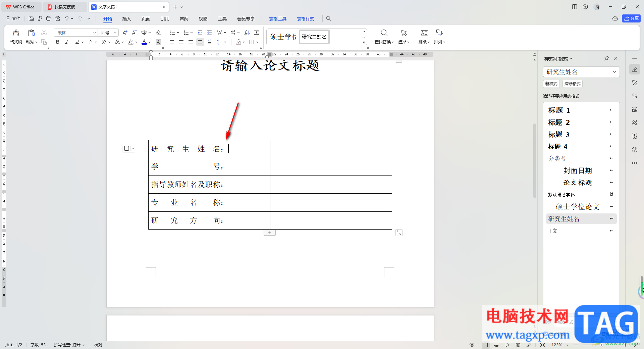Image resolution: width=644 pixels, height=349 pixels.
Task: Expand numbered list options arrow
Action: pos(192,33)
